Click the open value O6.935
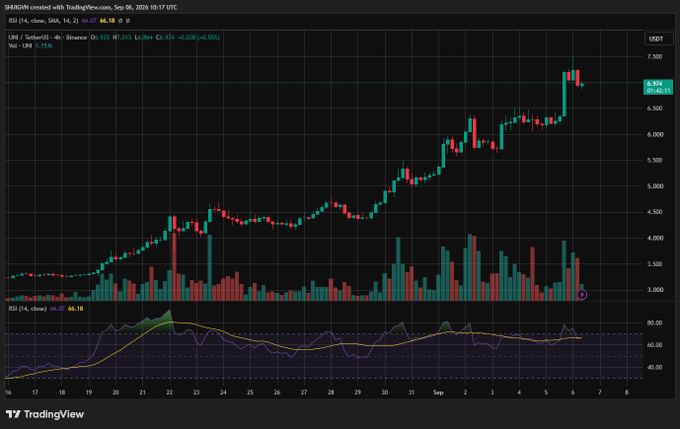680x429 pixels. [100, 37]
